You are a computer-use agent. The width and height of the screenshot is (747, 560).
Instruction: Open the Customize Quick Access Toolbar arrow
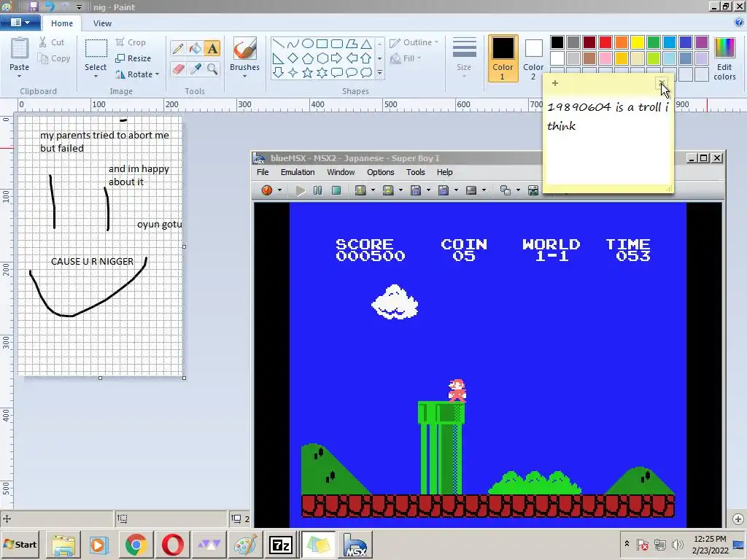pyautogui.click(x=79, y=7)
